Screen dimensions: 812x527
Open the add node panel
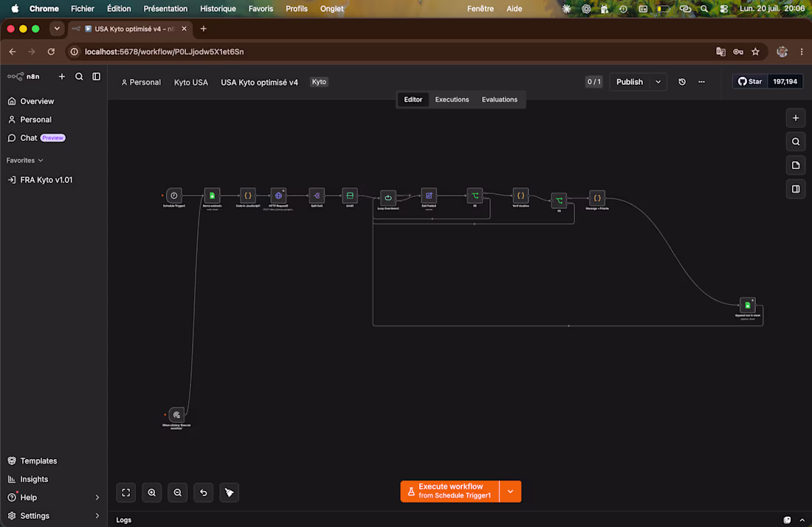(796, 118)
